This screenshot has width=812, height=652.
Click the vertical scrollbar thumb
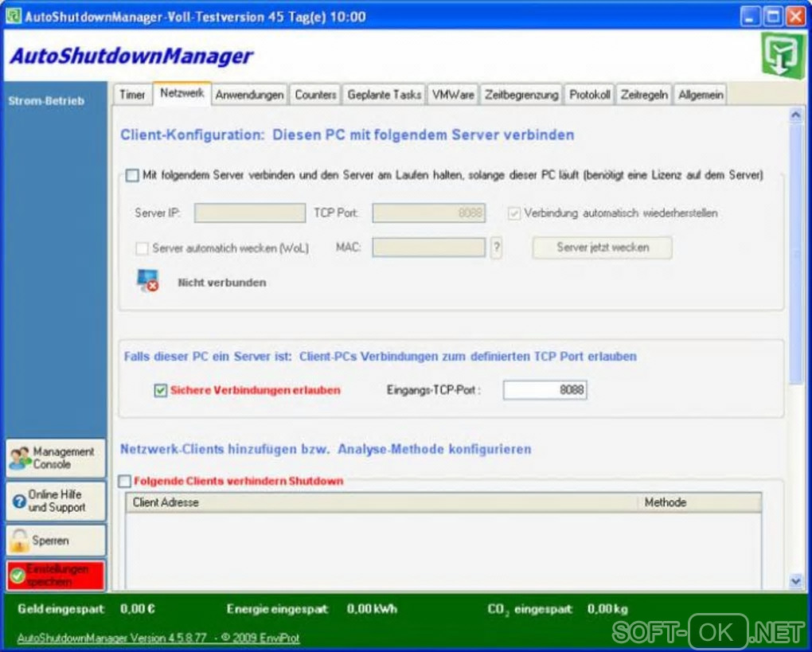pos(796,254)
